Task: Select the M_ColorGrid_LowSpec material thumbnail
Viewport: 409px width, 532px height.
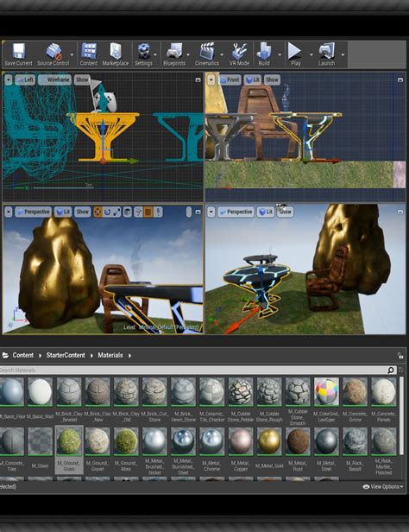Action: [x=326, y=391]
